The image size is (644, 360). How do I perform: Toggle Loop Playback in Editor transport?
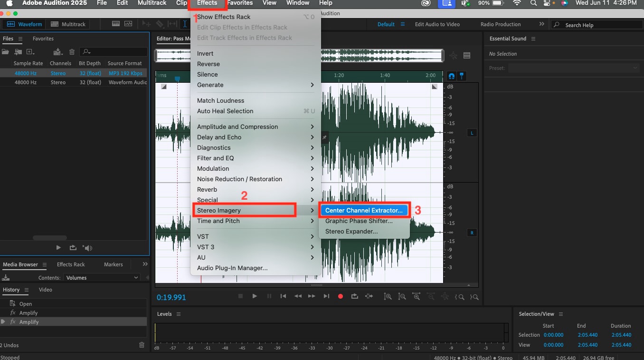pyautogui.click(x=354, y=296)
